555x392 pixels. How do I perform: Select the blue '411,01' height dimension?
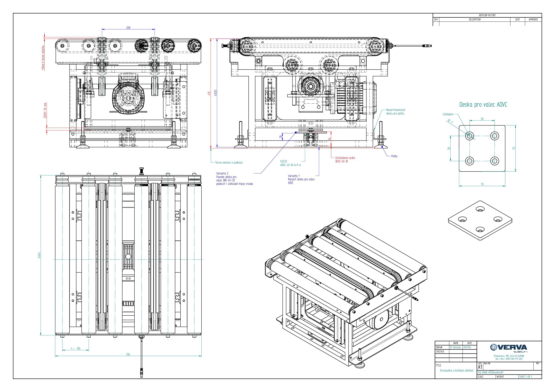[216, 93]
